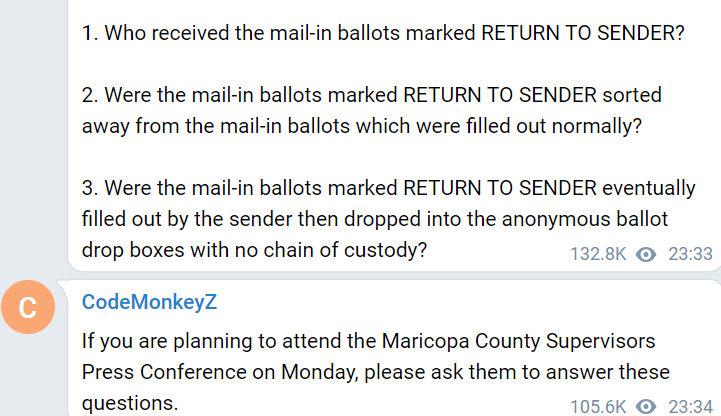Click question 1 about who received ballots
The width and height of the screenshot is (721, 416).
pyautogui.click(x=383, y=33)
